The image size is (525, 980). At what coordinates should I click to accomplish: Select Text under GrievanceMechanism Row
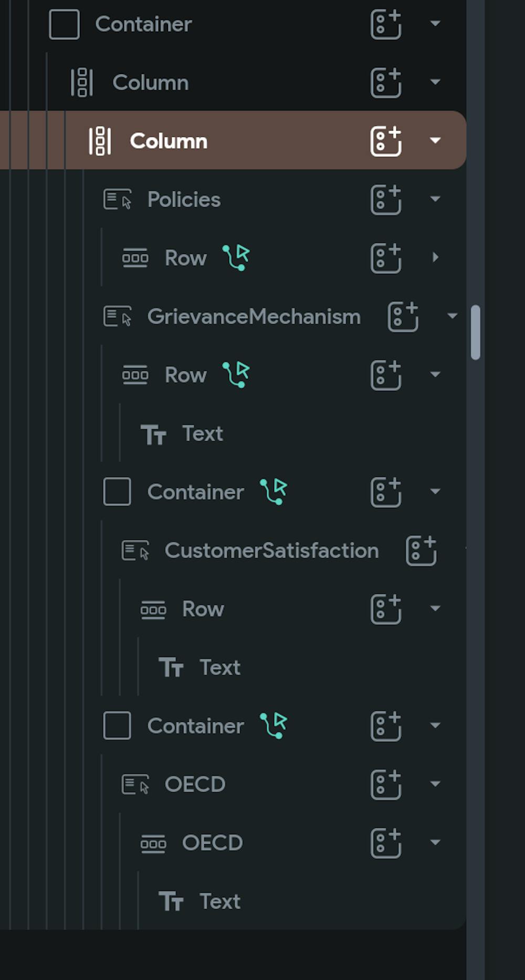pos(202,434)
